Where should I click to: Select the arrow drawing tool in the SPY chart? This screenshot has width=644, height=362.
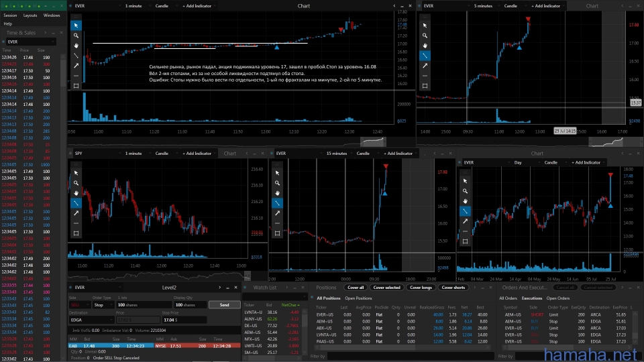[76, 213]
